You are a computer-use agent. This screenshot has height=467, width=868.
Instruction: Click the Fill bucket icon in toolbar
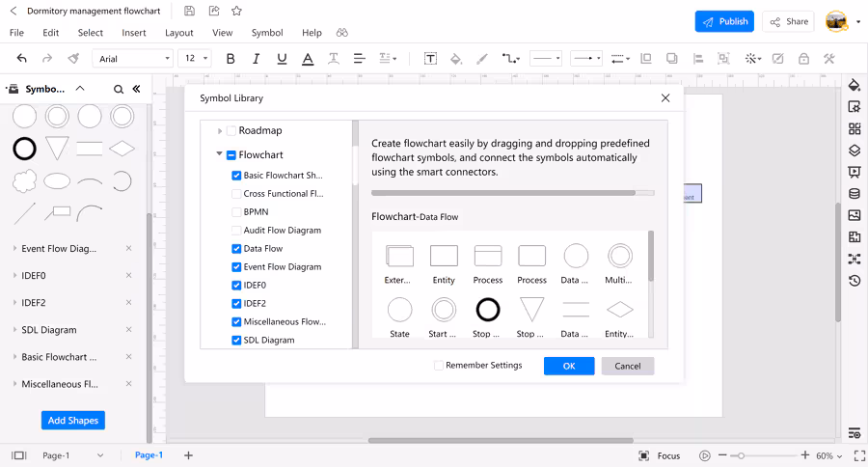pos(455,59)
